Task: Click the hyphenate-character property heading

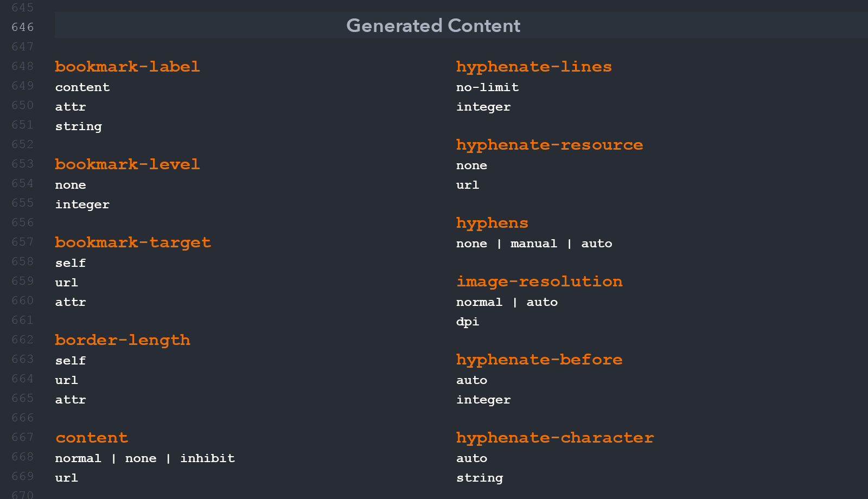Action: pyautogui.click(x=555, y=438)
